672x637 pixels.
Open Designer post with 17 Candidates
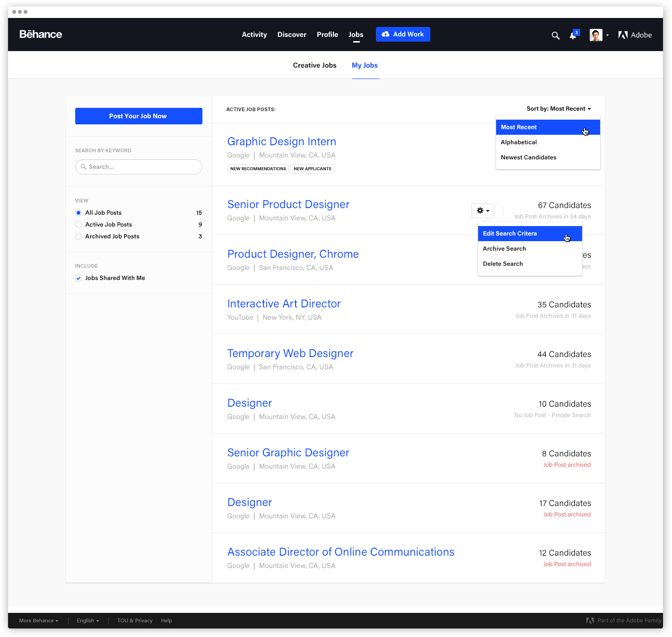coord(250,502)
